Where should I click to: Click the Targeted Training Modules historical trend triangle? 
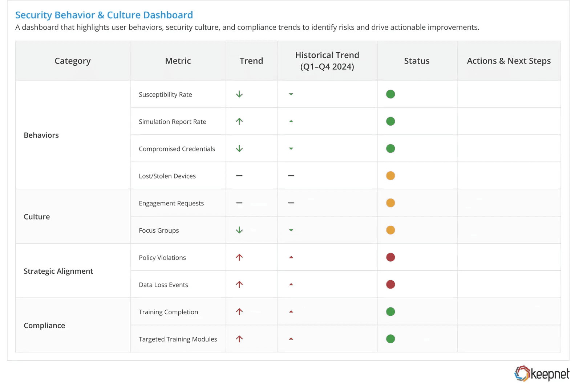(291, 339)
